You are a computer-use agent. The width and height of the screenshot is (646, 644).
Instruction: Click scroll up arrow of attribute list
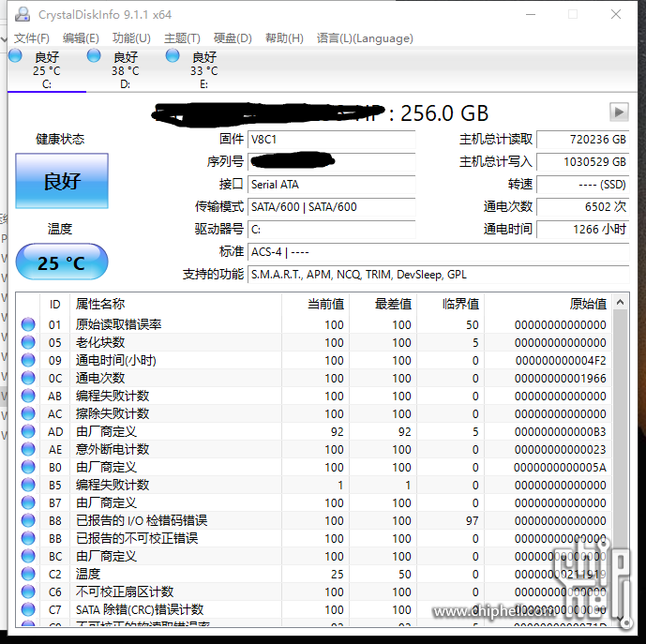(620, 303)
